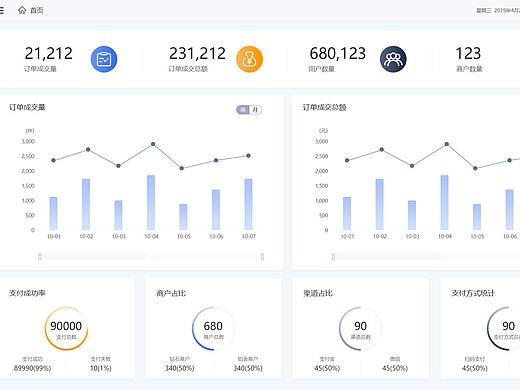Select the 123 merchant count value
The image size is (520, 390).
(x=468, y=53)
